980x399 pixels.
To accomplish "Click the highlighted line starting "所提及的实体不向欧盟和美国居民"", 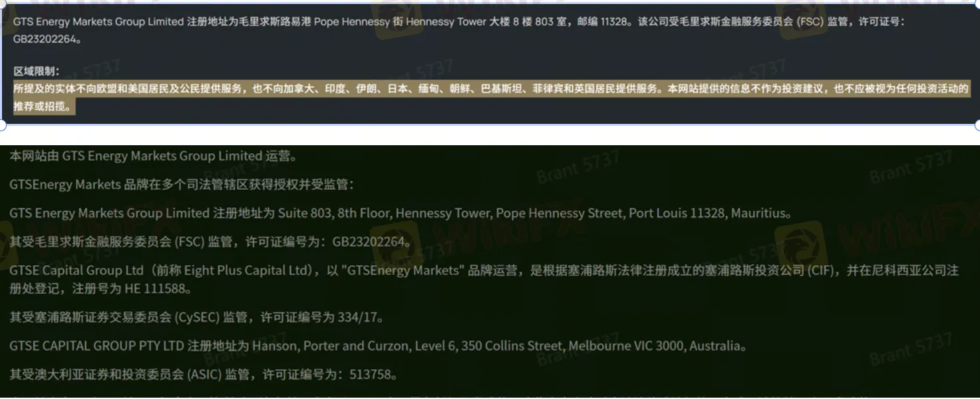I will pyautogui.click(x=491, y=89).
